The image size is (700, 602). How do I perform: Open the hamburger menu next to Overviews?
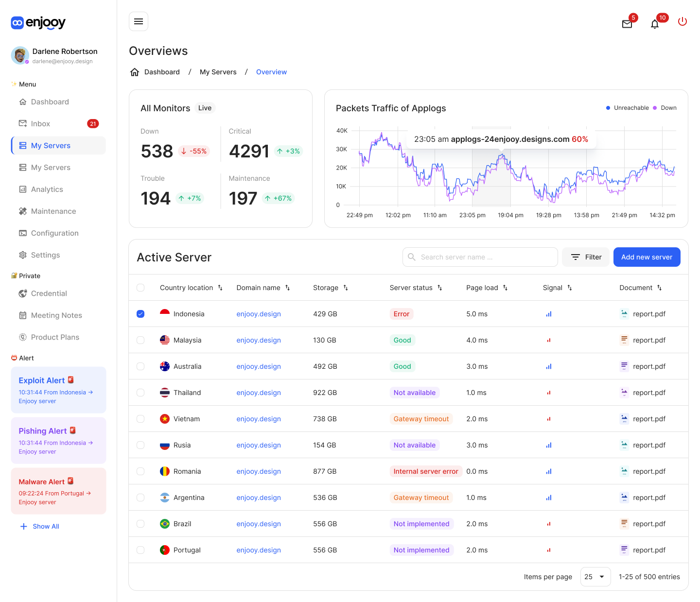(139, 21)
